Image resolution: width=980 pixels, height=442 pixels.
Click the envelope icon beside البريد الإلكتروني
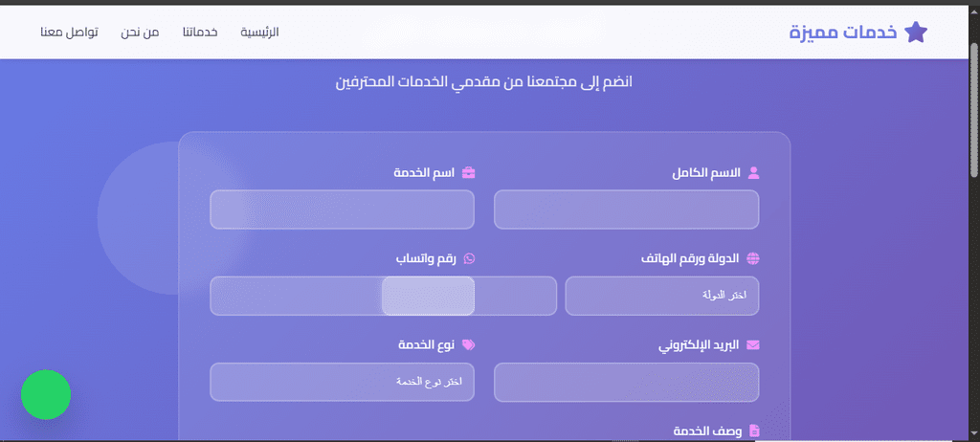click(x=753, y=345)
